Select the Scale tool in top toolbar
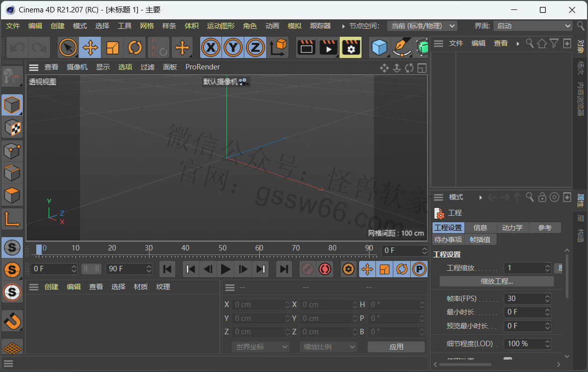 (x=113, y=48)
